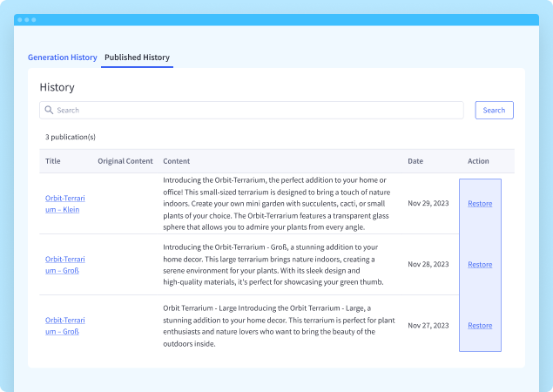Restore the Nov 28, 2023 publication

tap(480, 264)
